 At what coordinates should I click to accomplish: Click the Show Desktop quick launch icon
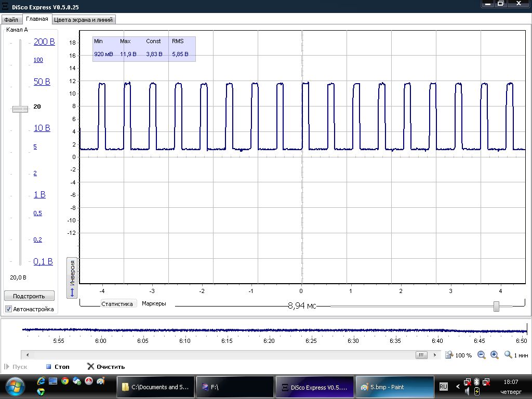click(x=53, y=381)
